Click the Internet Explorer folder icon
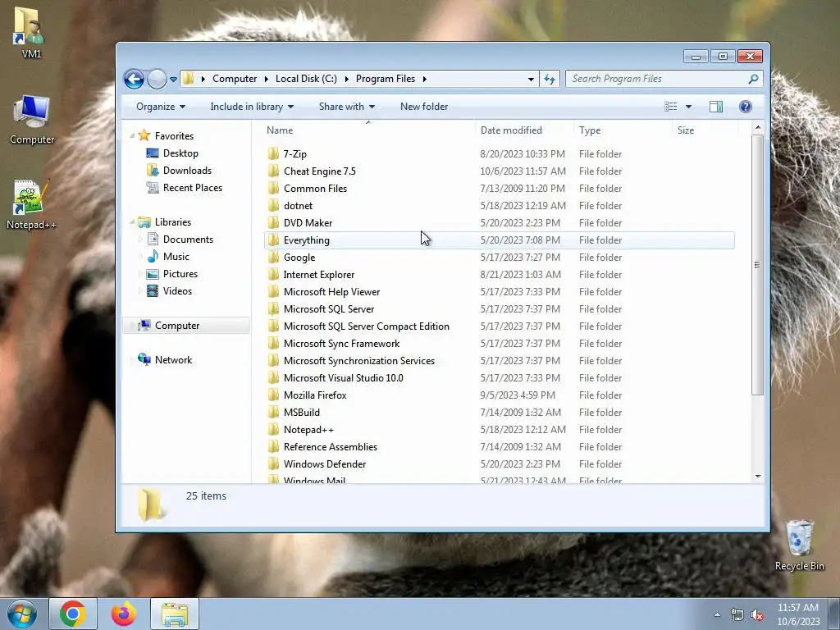 pos(273,274)
